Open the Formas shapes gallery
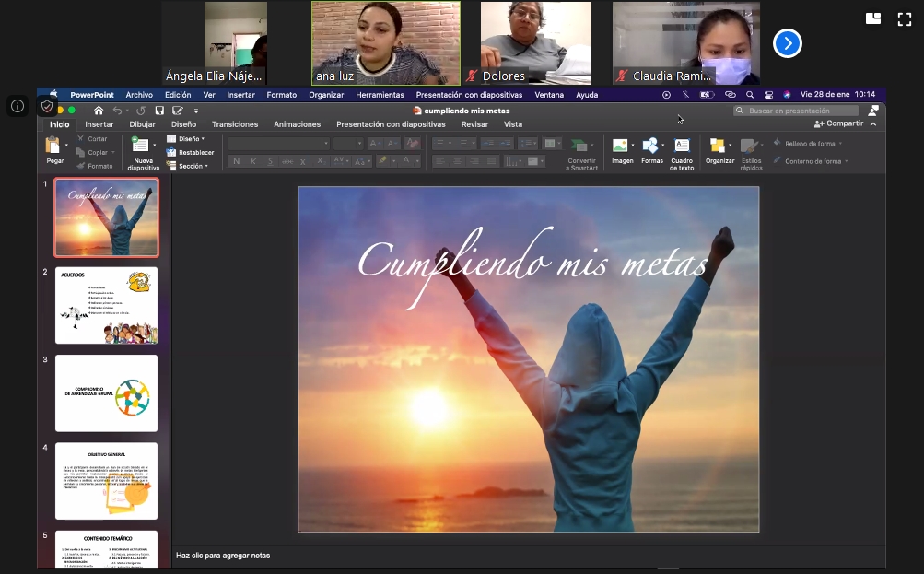The image size is (924, 574). (x=651, y=146)
